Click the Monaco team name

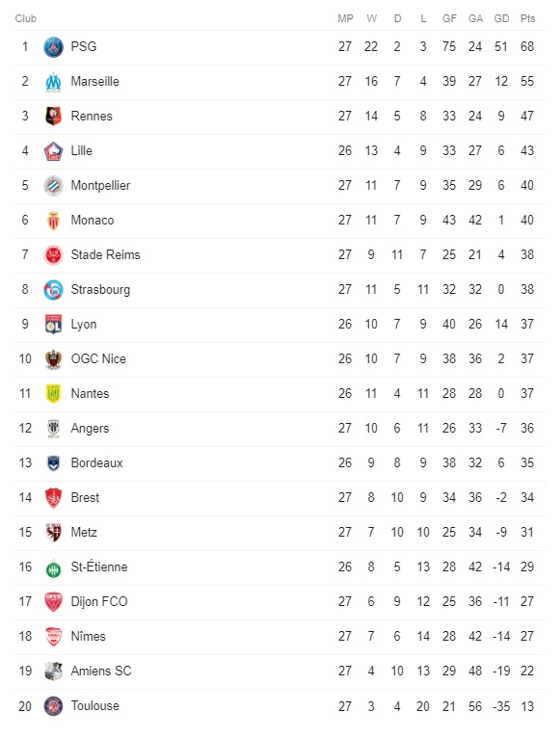click(93, 221)
